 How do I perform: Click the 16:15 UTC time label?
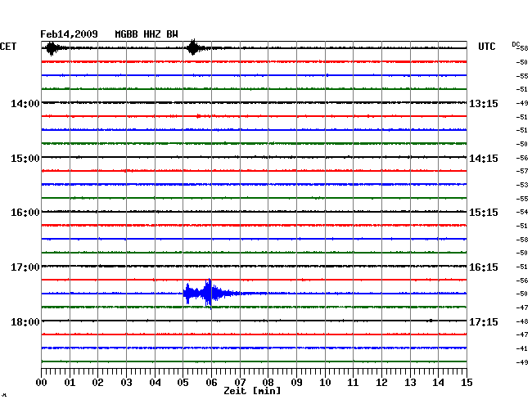click(x=484, y=267)
